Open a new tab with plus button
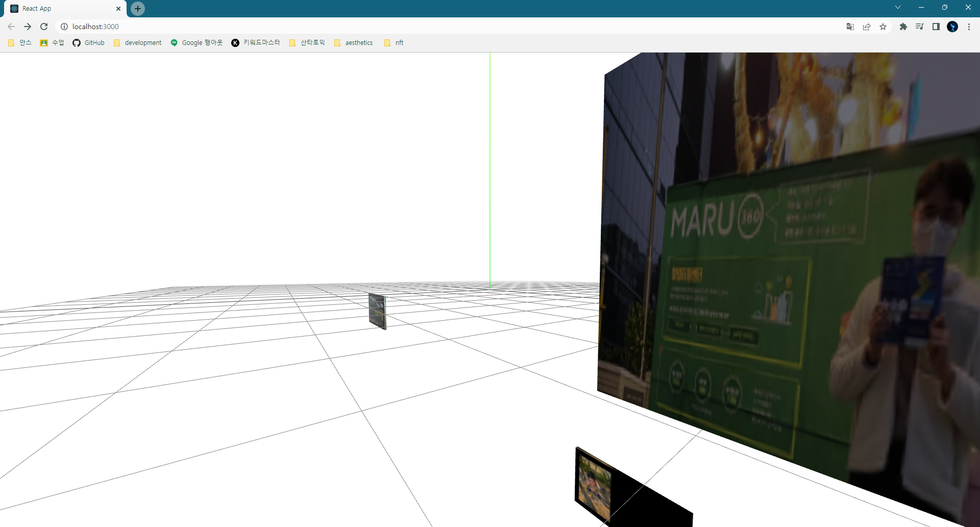980x527 pixels. point(138,9)
